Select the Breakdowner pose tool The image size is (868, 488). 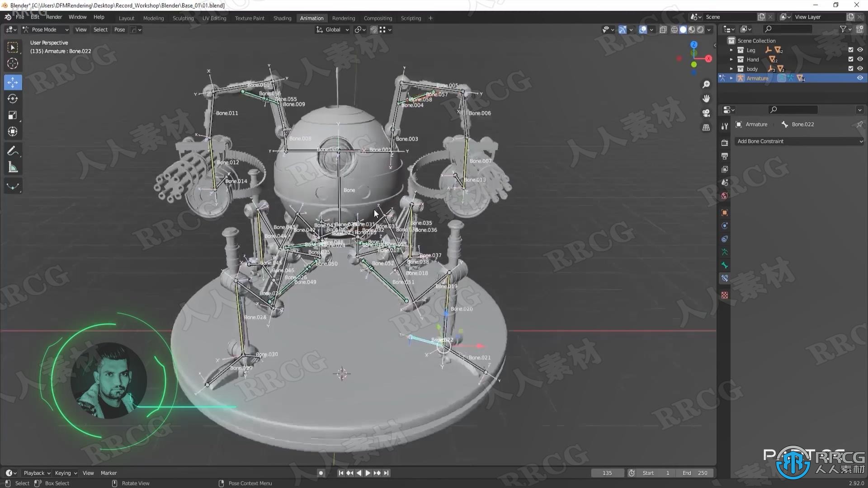coord(13,186)
